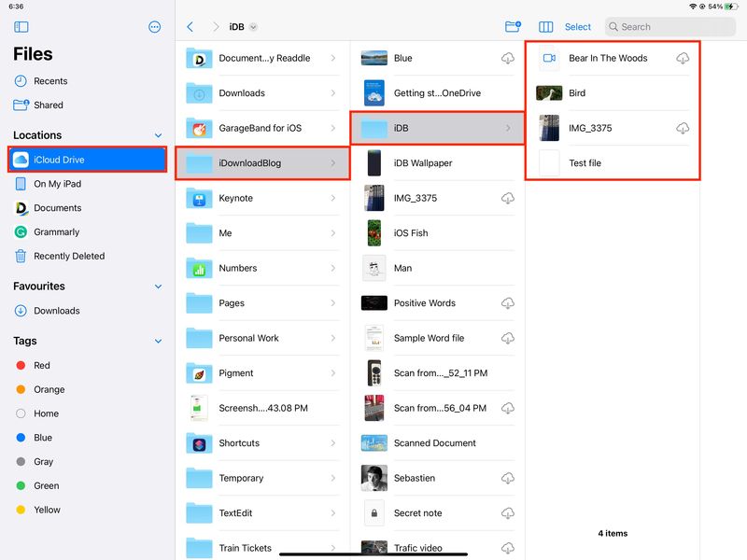Open Scanned Document file
The image size is (747, 560).
437,442
